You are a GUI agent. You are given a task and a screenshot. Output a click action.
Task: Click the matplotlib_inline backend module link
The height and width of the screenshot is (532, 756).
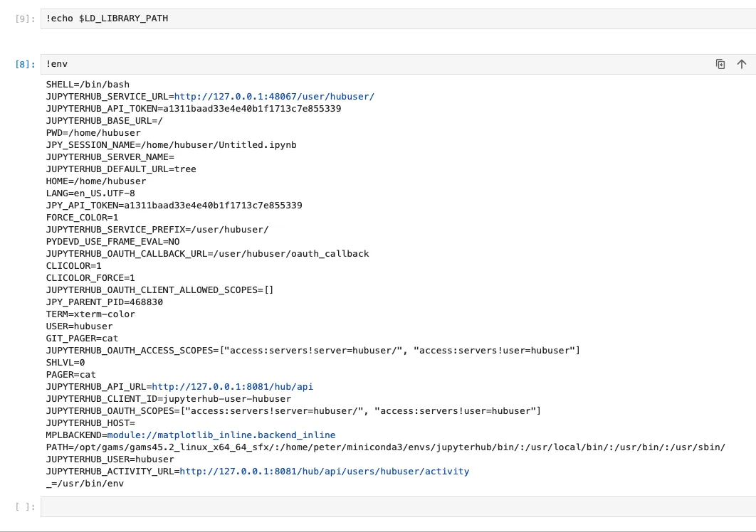(221, 435)
